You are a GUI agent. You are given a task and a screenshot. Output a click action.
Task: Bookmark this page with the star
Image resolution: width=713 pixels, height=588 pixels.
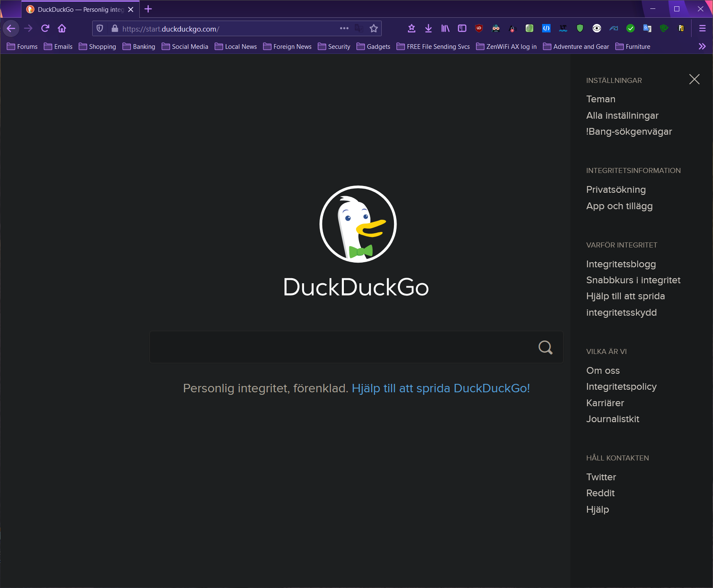click(x=374, y=29)
